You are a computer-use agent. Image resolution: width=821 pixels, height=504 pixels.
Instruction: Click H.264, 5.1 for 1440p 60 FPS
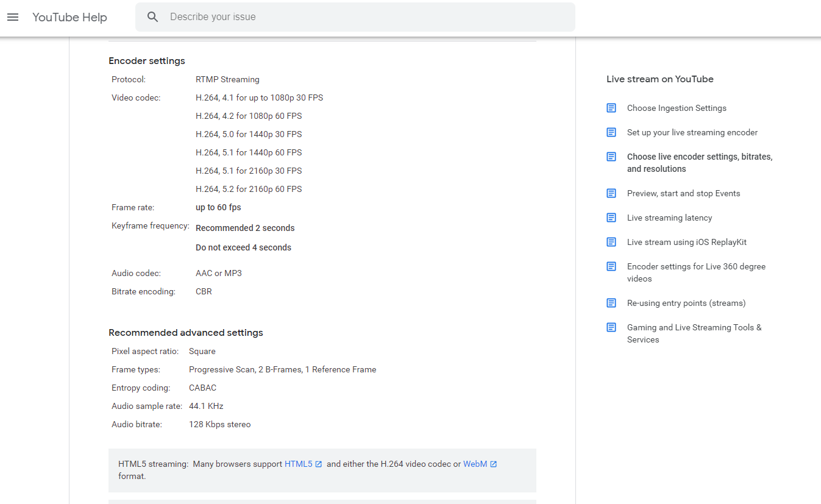249,152
